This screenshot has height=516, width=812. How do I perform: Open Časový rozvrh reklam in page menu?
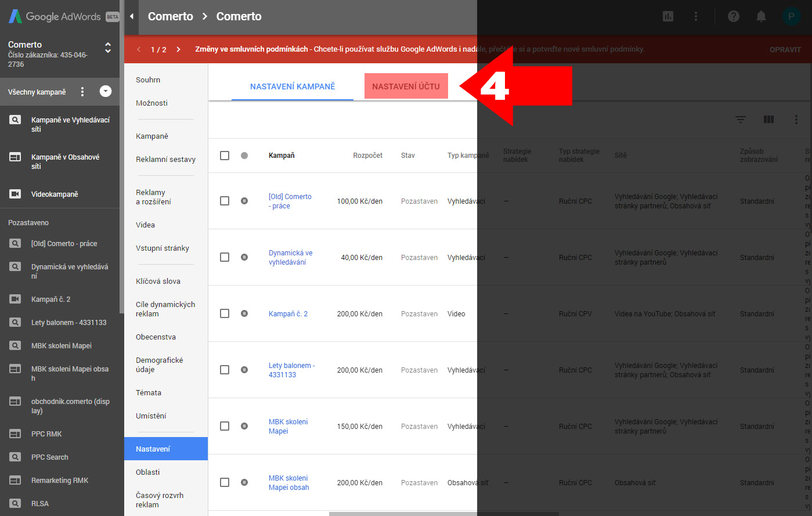160,500
